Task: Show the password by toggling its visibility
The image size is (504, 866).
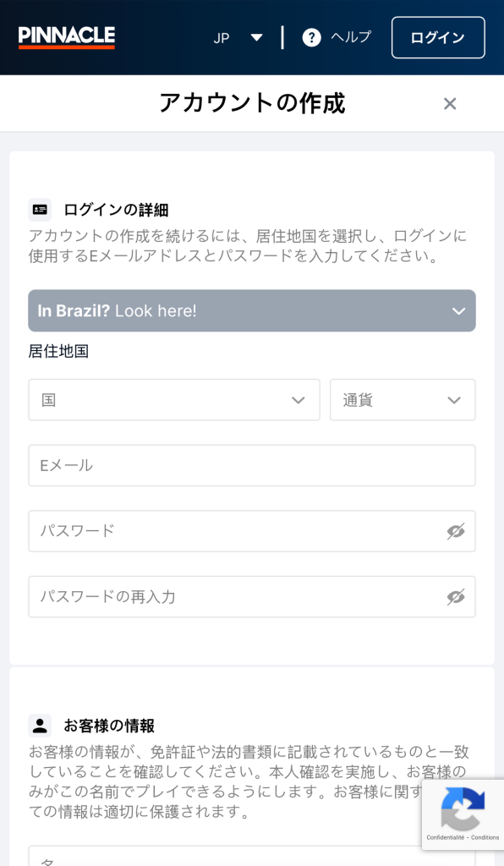Action: click(456, 532)
